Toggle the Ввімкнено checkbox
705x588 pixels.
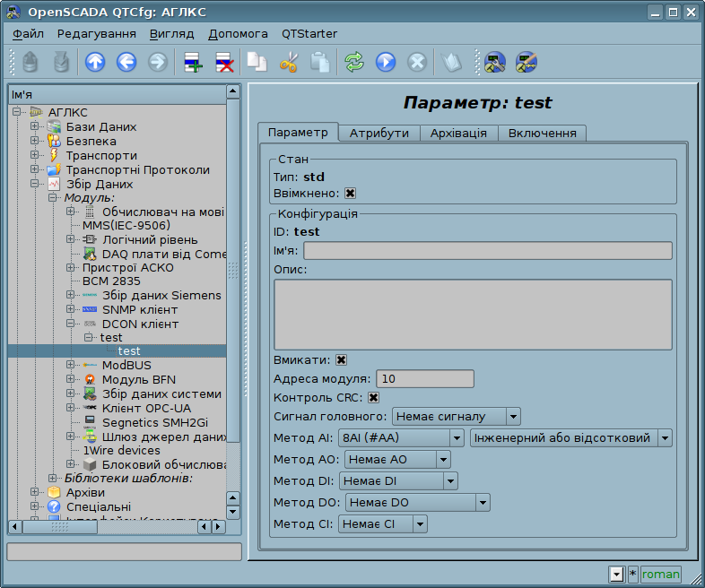pyautogui.click(x=351, y=193)
